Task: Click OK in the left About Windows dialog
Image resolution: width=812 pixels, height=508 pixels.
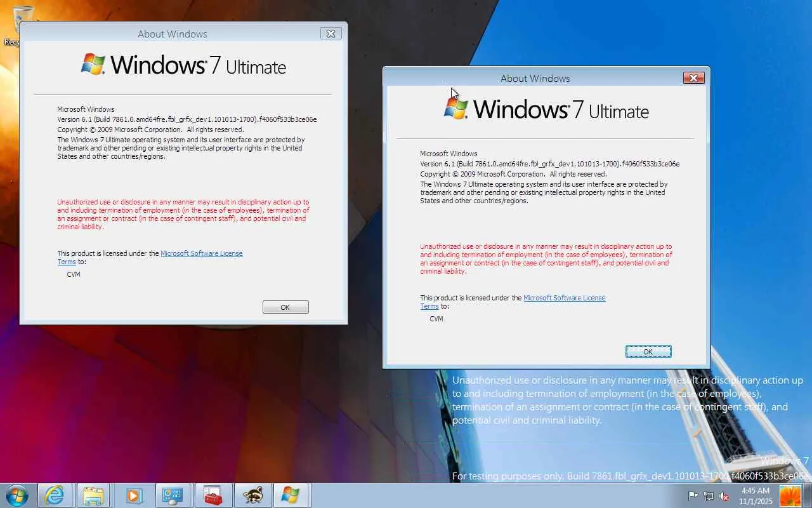Action: point(285,307)
